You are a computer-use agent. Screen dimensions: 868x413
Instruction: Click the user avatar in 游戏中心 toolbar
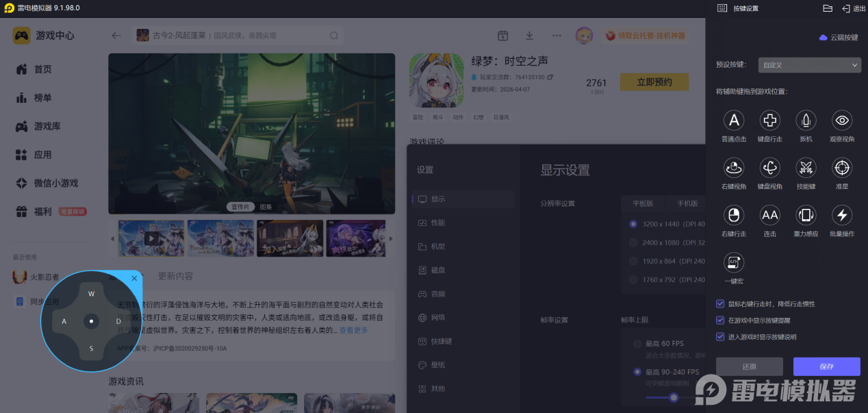(x=584, y=36)
